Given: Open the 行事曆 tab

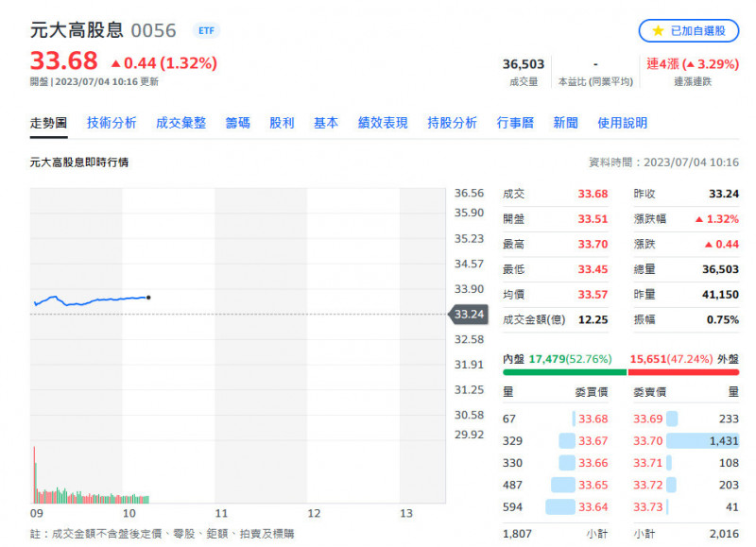Looking at the screenshot, I should click(515, 124).
